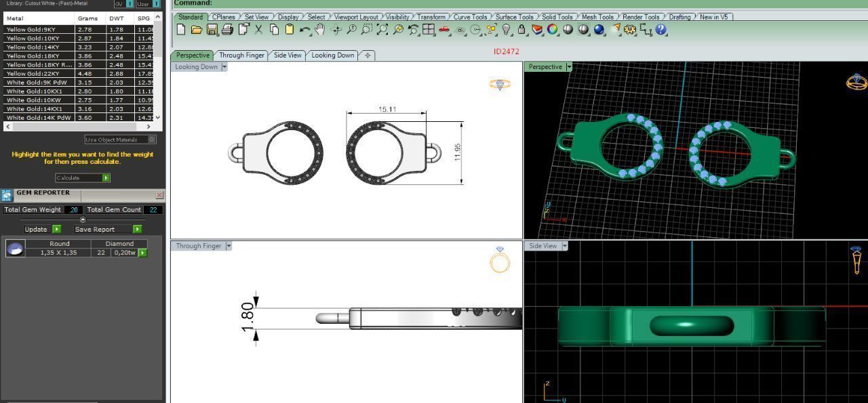This screenshot has height=403, width=868.
Task: Open Layers panel with stacked layers icon
Action: 537,29
